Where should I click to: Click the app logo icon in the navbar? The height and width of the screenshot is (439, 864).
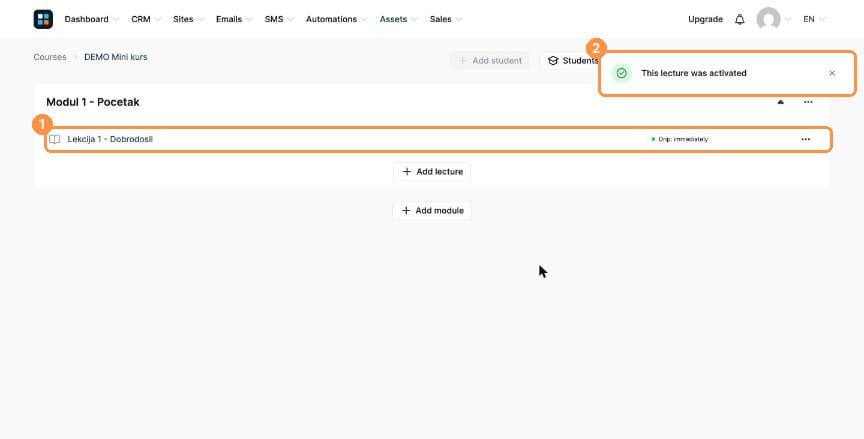pos(43,19)
